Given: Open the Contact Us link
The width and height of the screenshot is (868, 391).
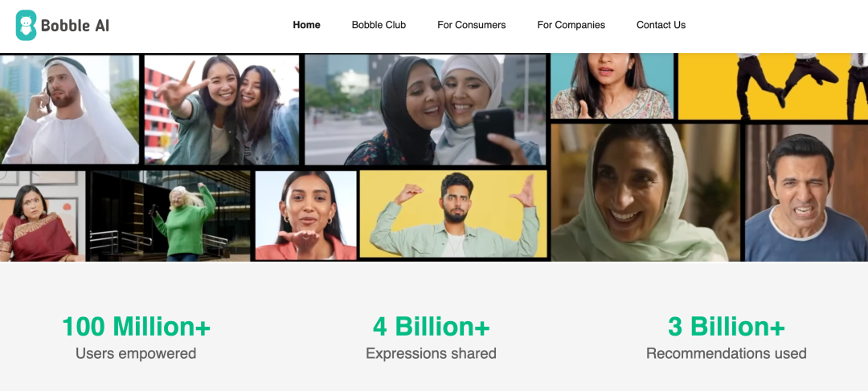Looking at the screenshot, I should pos(661,25).
